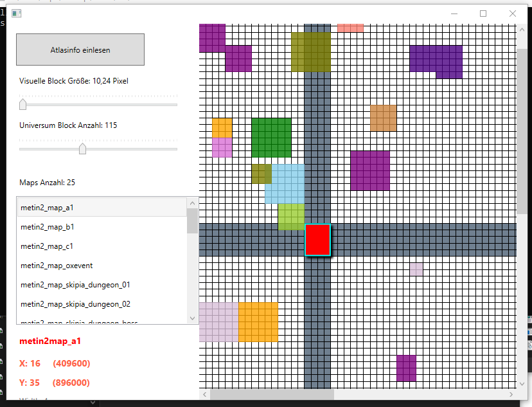The width and height of the screenshot is (532, 407).
Task: Select metin2_map_b1 in the map list
Action: 102,227
